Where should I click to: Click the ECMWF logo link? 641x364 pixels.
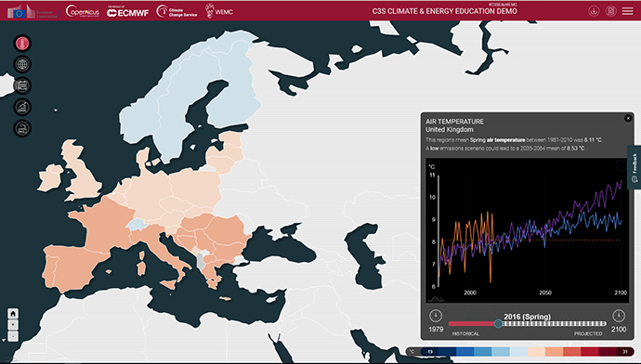(127, 12)
